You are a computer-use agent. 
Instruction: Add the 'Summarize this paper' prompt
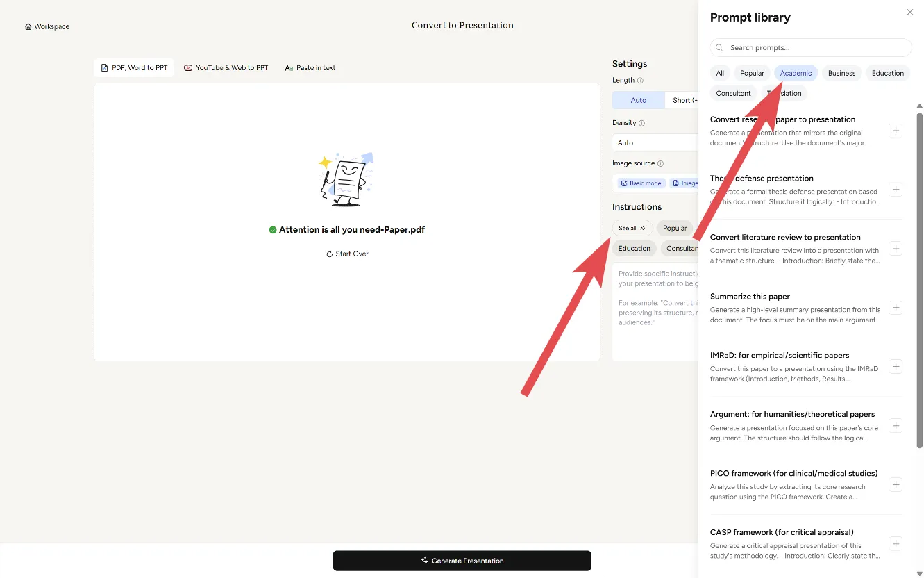click(x=895, y=308)
